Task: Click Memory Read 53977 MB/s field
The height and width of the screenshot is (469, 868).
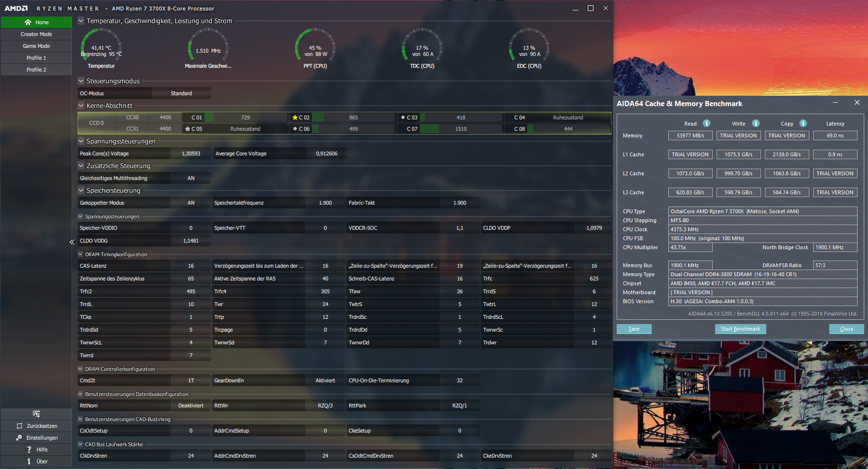Action: click(691, 135)
